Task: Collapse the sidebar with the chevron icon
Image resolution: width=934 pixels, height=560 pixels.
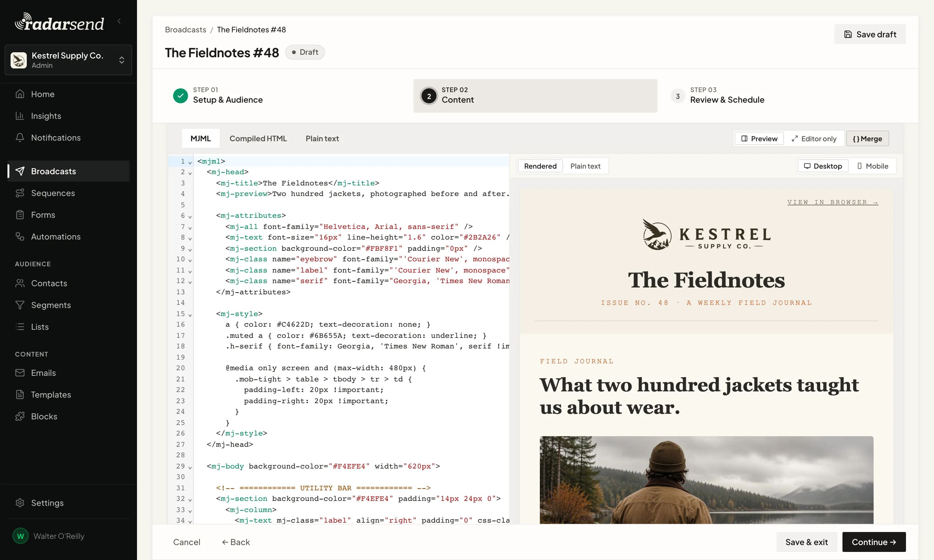Action: point(119,21)
